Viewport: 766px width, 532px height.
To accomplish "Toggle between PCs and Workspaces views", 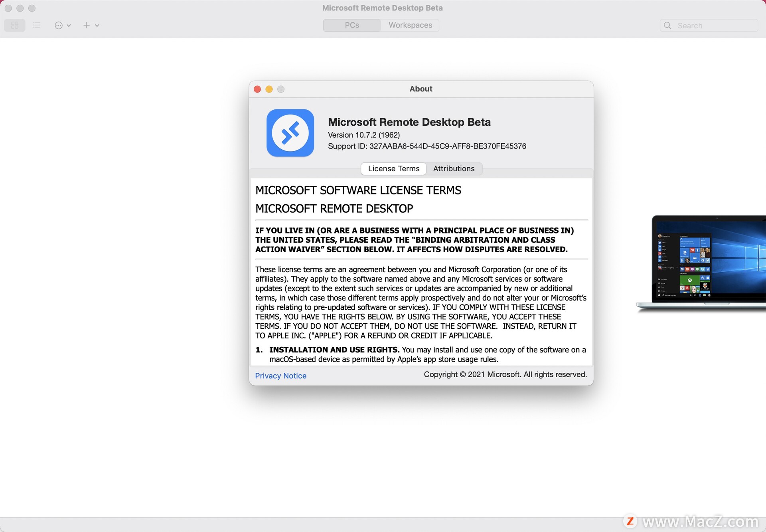I will tap(383, 25).
